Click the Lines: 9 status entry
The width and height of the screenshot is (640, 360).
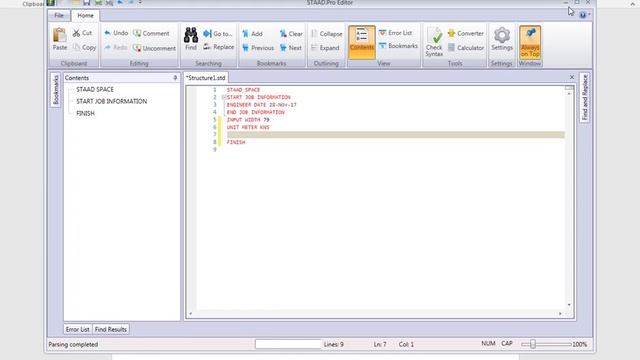(x=333, y=344)
